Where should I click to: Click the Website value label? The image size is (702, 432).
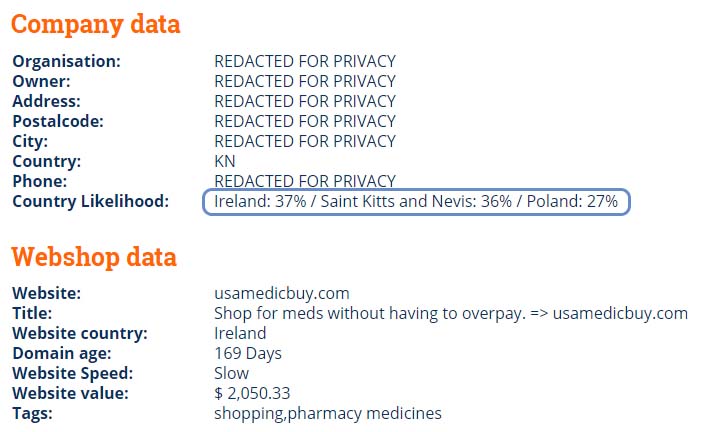pyautogui.click(x=70, y=394)
